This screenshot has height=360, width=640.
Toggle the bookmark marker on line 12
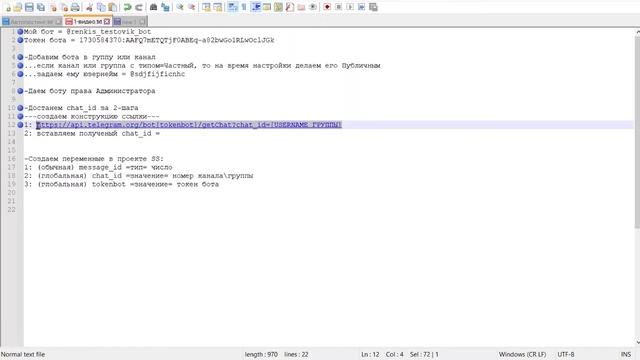20,125
